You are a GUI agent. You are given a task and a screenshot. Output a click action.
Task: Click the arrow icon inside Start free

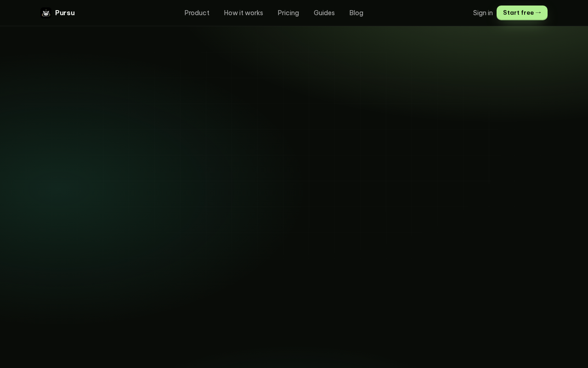(x=538, y=13)
